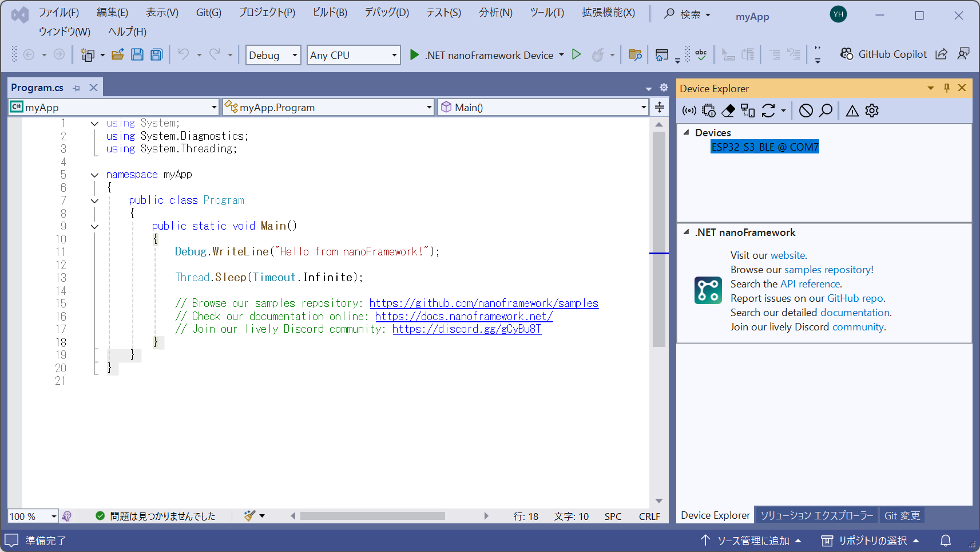
Task: Toggle pin on the Program.cs tab
Action: (x=77, y=88)
